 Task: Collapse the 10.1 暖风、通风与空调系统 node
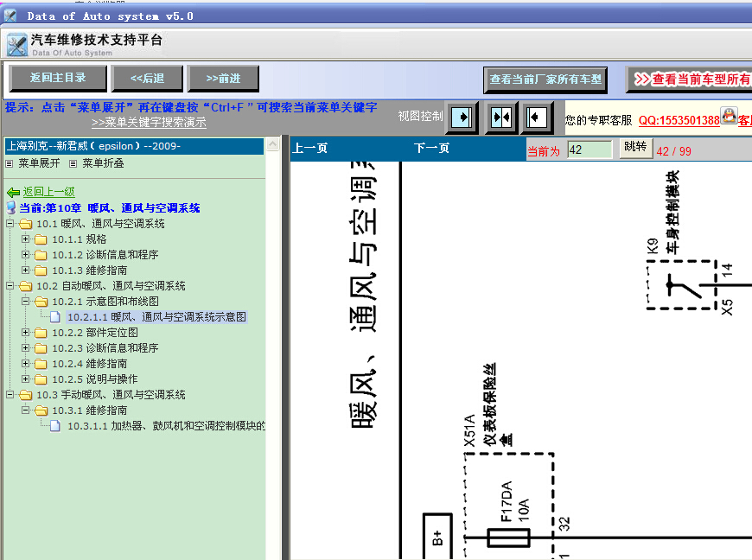[10, 224]
